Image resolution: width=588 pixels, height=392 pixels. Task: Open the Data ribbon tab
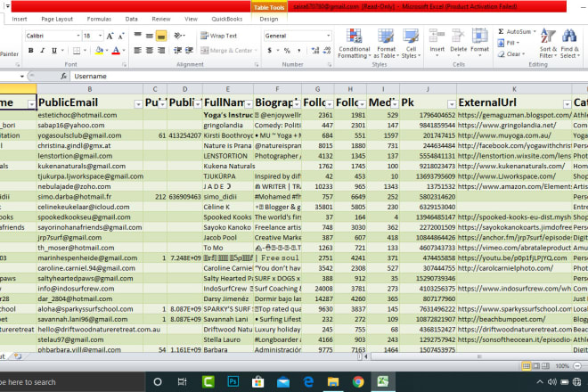(131, 19)
